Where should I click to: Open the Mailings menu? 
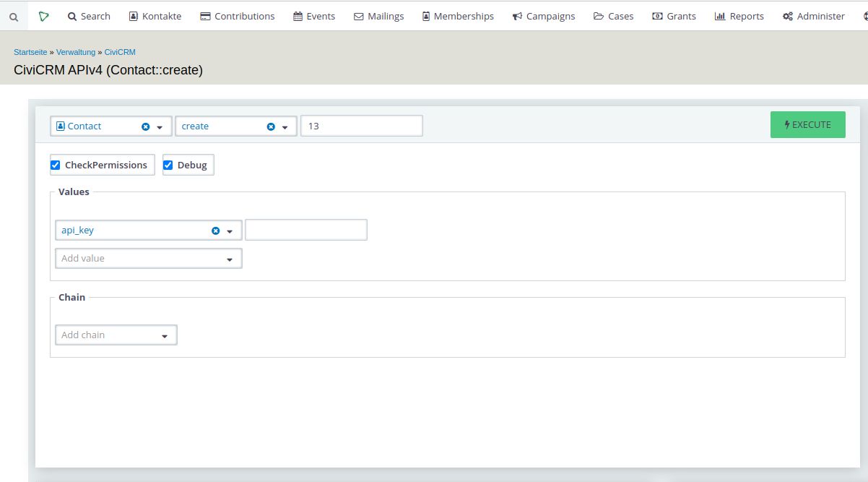[x=378, y=16]
